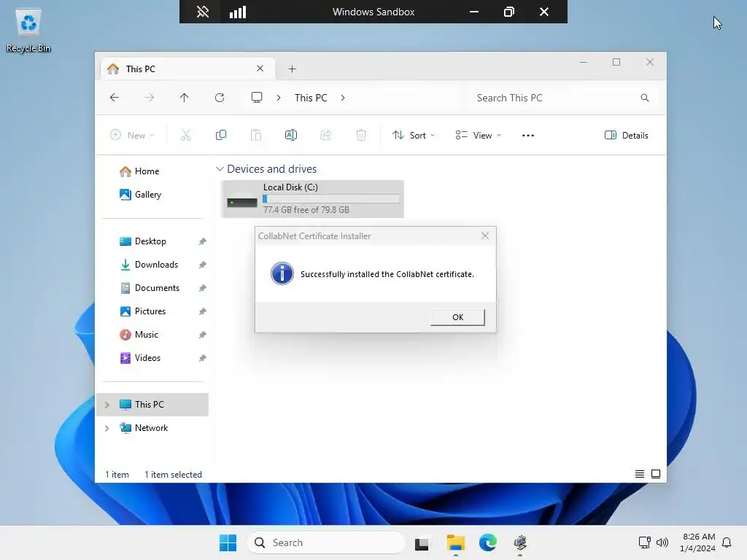Screen dimensions: 747x560
Task: Open the chevron after This PC breadcrumb
Action: (x=343, y=98)
